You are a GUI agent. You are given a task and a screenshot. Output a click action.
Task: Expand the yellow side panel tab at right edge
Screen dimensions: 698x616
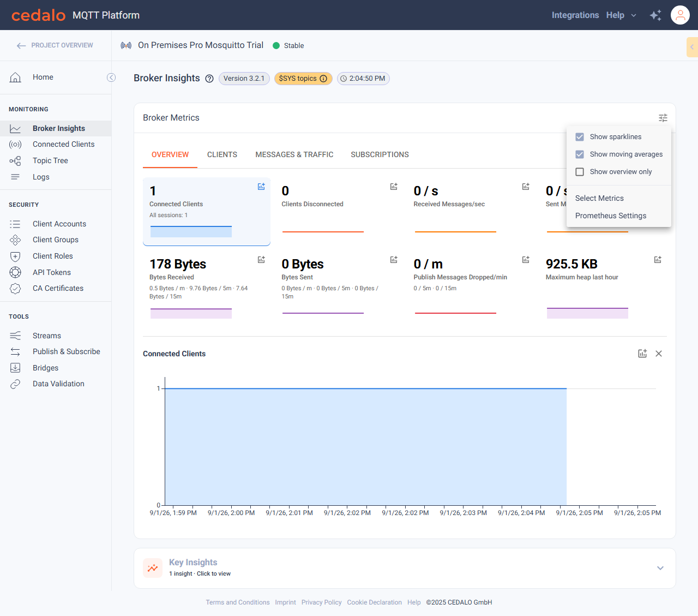coord(692,47)
